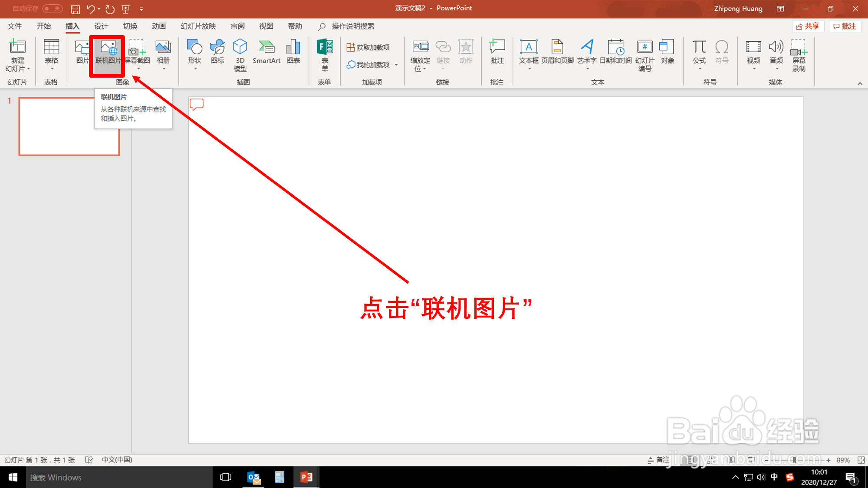Click the 中文(中国) language indicator
The image size is (868, 488).
[x=117, y=460]
